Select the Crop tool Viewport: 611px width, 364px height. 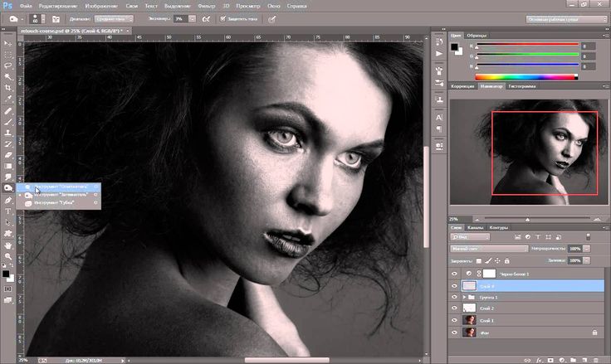click(8, 85)
